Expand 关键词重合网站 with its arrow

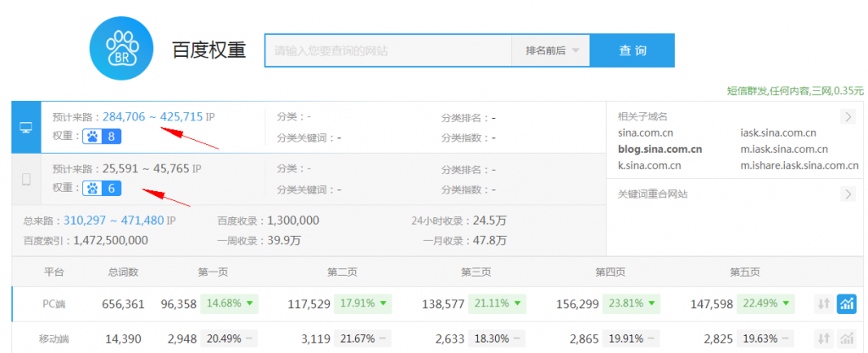click(x=848, y=194)
